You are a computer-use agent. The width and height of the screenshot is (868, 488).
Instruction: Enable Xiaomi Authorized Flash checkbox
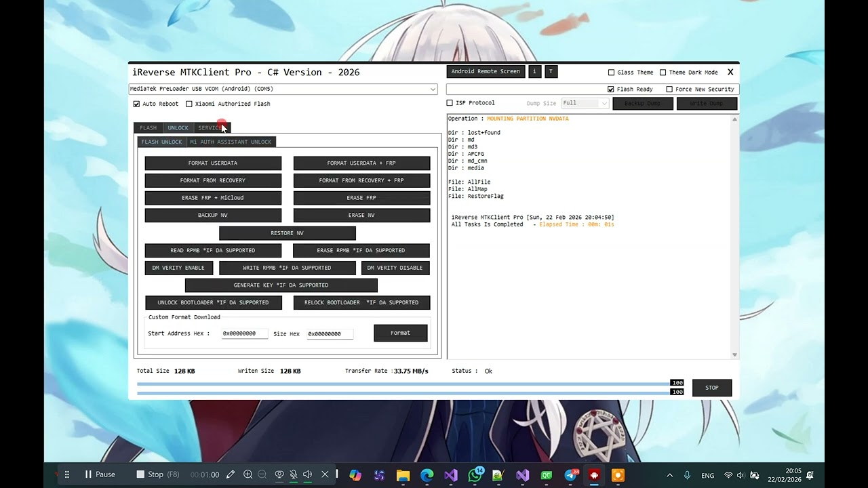click(189, 104)
